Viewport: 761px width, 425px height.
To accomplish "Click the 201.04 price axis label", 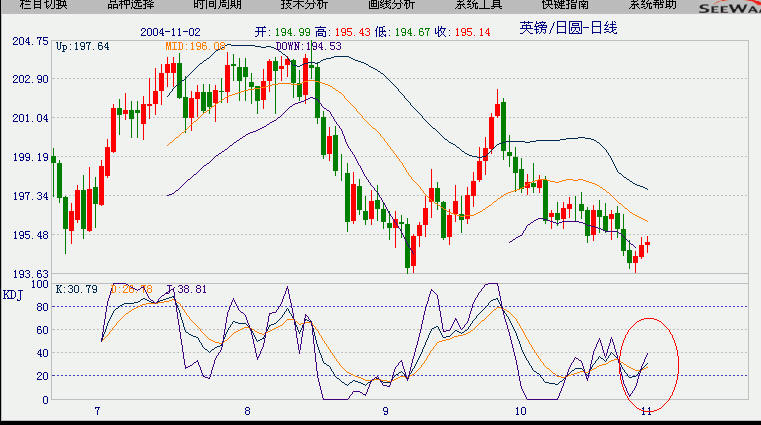I will 31,118.
